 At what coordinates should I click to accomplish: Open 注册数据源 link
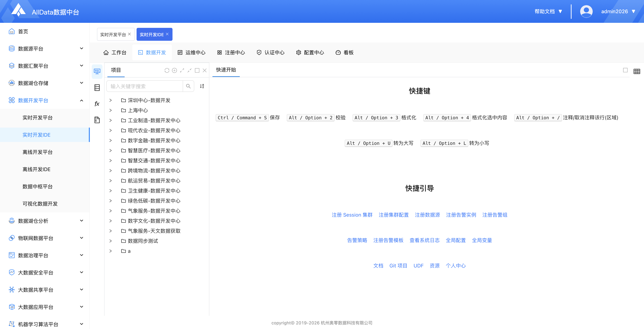(x=427, y=215)
